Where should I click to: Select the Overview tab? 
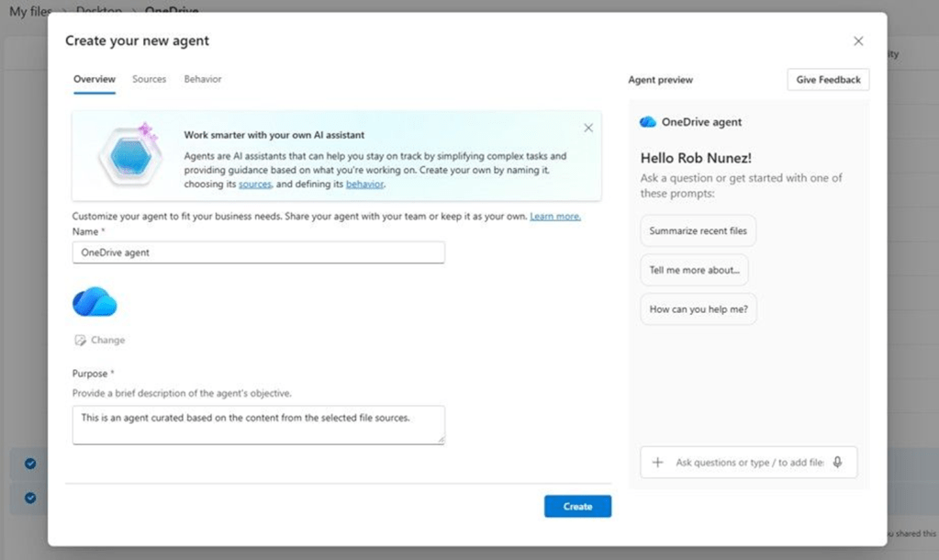[x=94, y=80]
